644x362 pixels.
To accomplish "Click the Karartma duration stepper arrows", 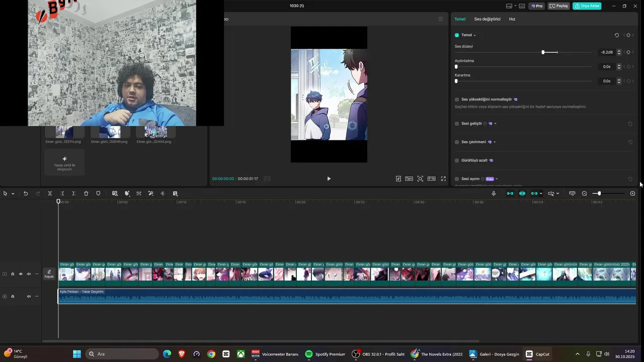I will pos(619,81).
